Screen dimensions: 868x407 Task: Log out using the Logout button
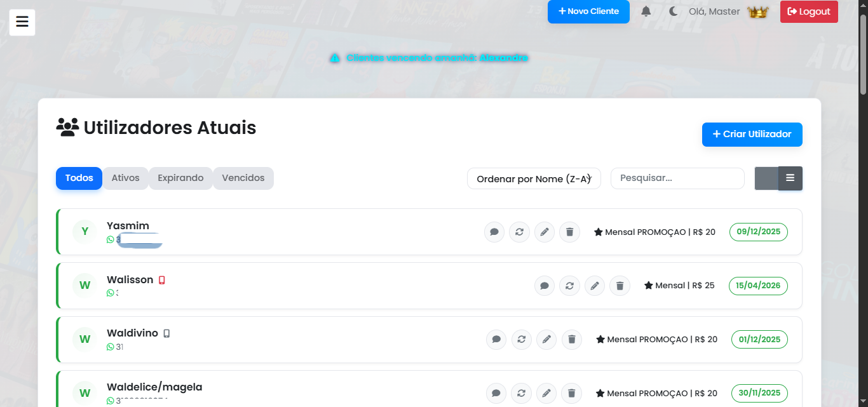tap(808, 11)
